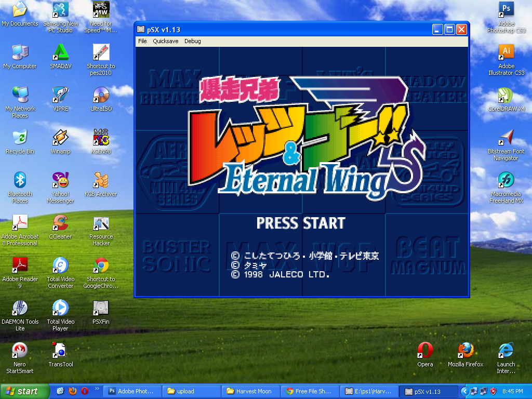
Task: Select Shortcut to GoogleChrome icon
Action: pyautogui.click(x=101, y=272)
